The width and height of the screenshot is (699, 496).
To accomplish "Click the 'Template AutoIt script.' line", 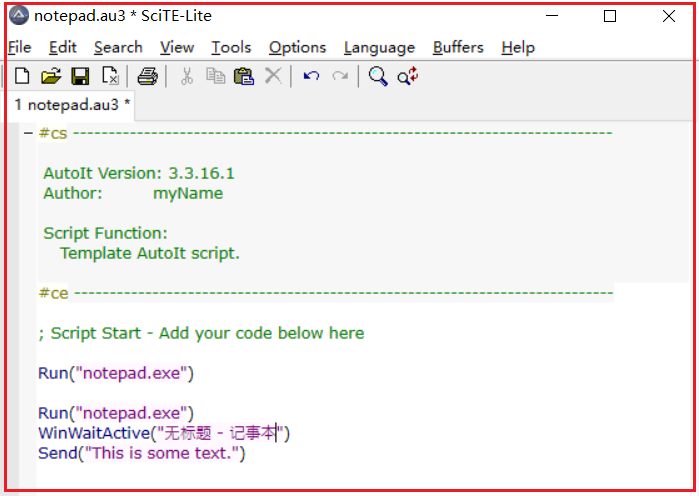I will [150, 254].
